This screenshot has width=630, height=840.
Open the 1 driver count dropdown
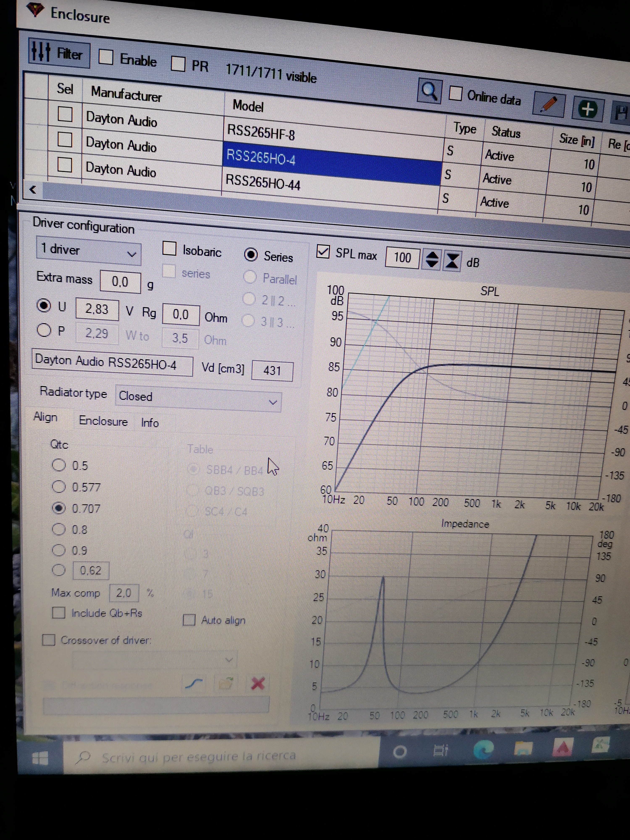(x=89, y=251)
